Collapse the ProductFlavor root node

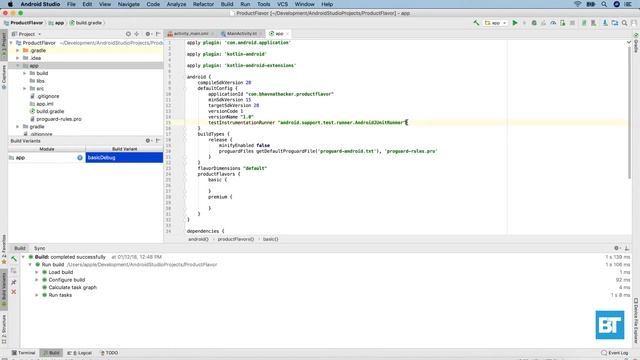11,43
